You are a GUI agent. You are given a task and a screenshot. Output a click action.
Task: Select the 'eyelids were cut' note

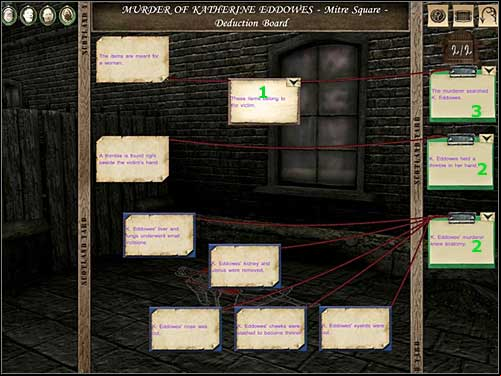(355, 329)
